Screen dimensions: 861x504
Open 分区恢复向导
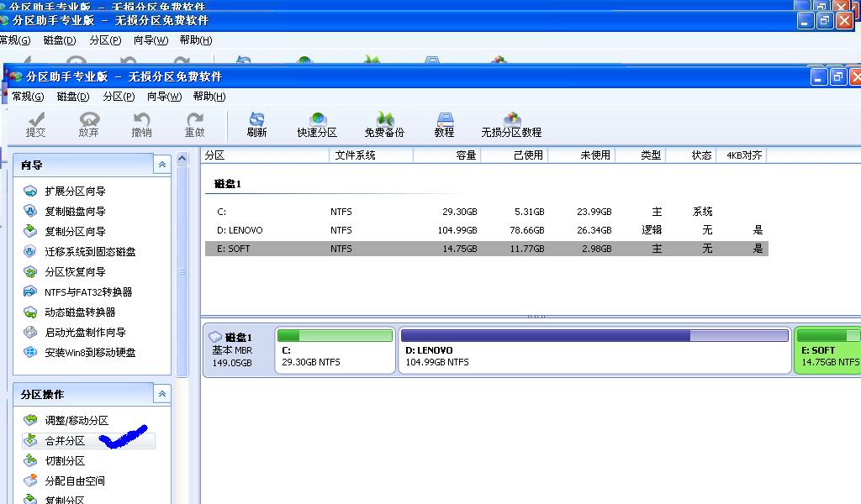(64, 271)
